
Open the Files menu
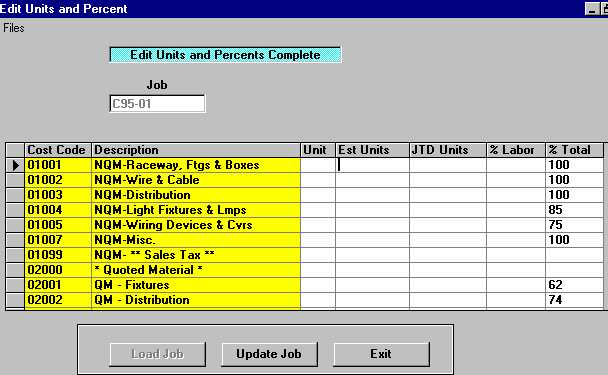click(x=14, y=28)
